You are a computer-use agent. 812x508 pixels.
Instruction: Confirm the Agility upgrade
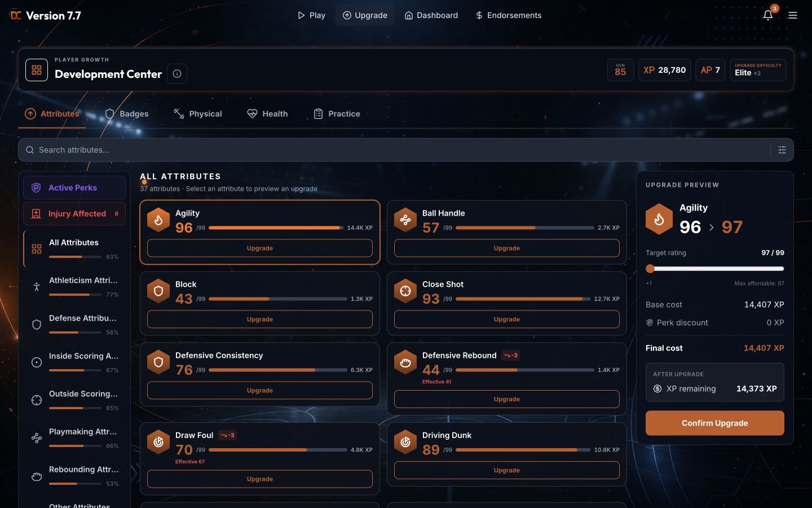(x=715, y=423)
